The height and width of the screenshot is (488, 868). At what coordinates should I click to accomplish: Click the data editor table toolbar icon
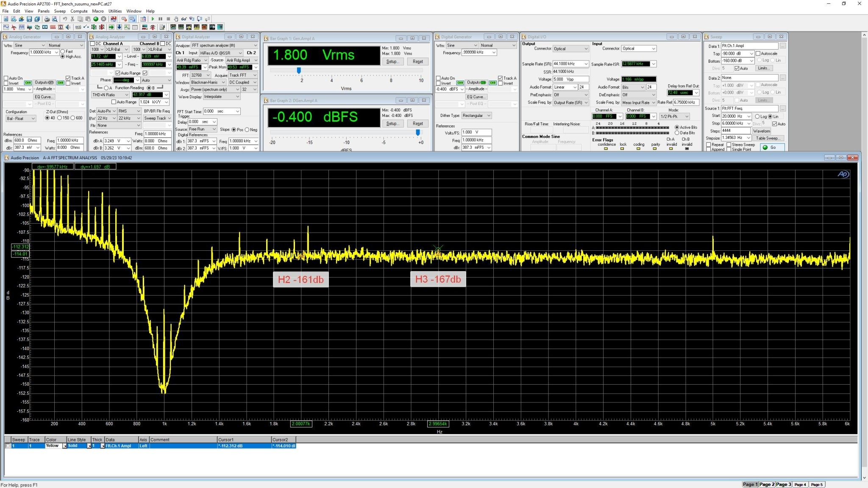pyautogui.click(x=135, y=27)
